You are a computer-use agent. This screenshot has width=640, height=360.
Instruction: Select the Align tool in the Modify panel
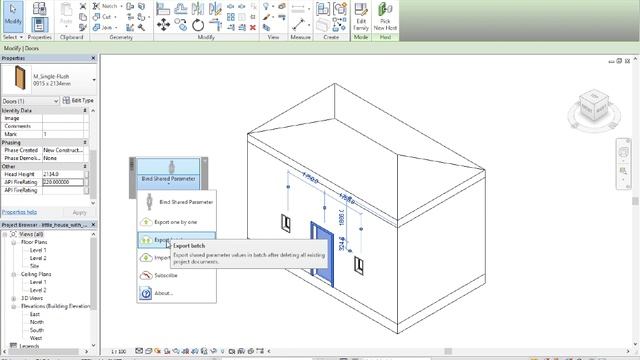163,9
